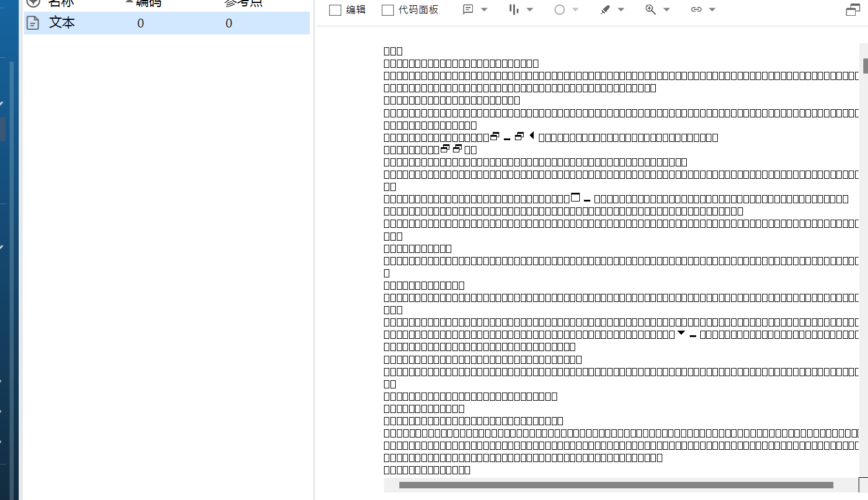Click the coding stripes bars icon
868x500 pixels.
click(514, 9)
